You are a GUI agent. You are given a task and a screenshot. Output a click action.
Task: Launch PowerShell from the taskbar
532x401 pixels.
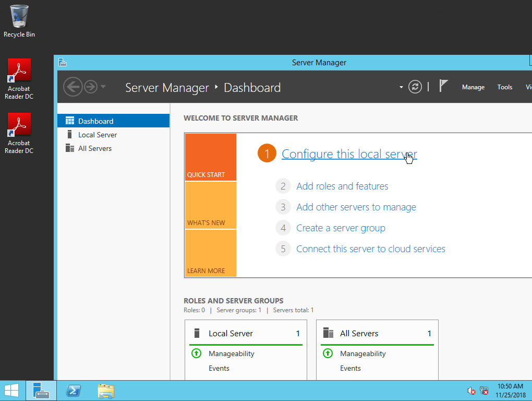point(74,391)
